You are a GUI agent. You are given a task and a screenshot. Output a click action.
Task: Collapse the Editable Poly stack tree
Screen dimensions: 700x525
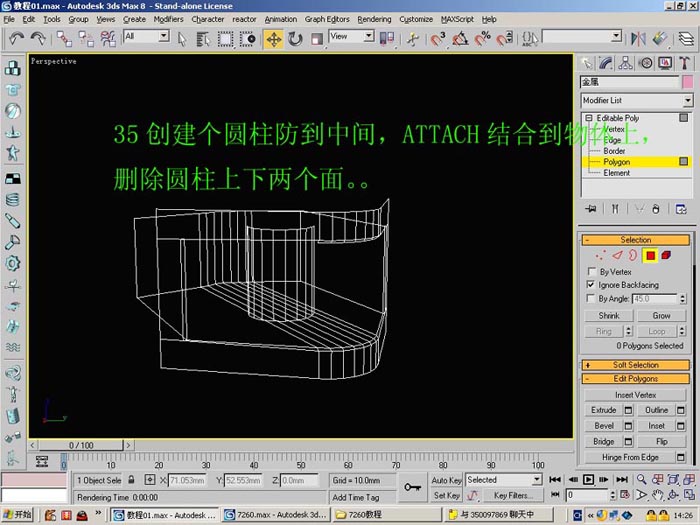click(588, 118)
